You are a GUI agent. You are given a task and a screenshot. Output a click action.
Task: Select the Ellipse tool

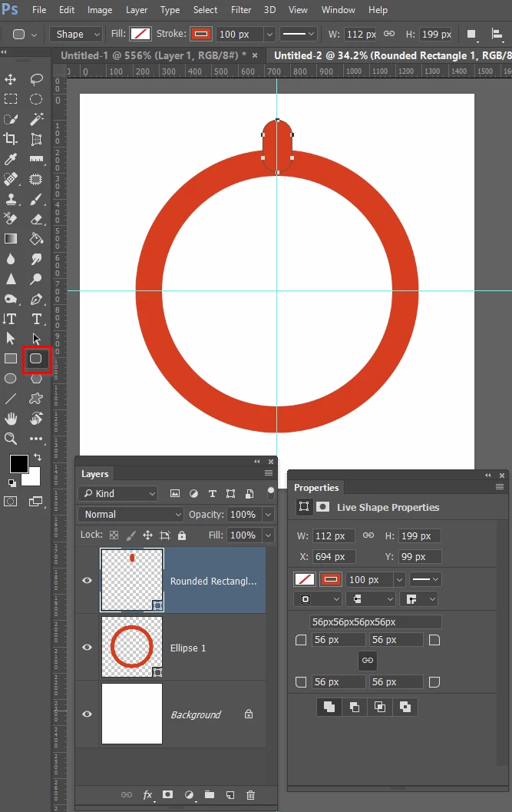(10, 379)
